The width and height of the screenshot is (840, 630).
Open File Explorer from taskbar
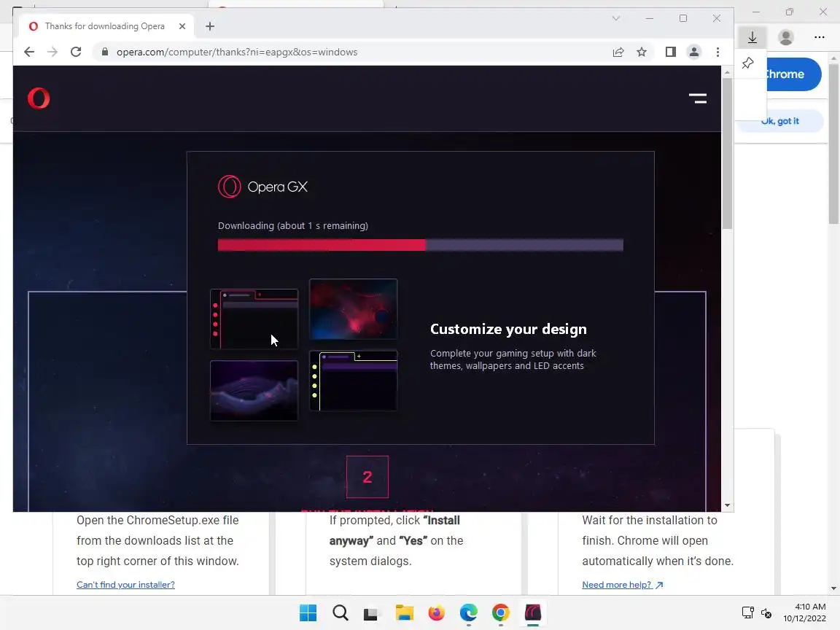point(405,612)
